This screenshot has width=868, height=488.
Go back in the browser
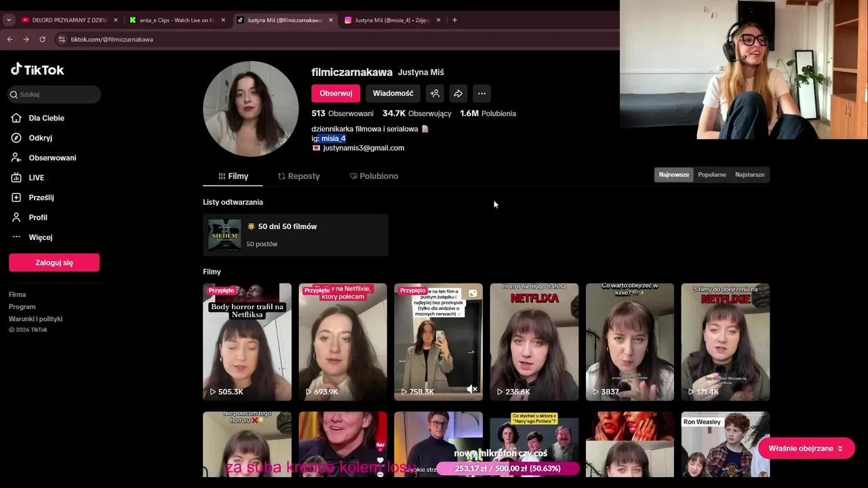[x=10, y=39]
